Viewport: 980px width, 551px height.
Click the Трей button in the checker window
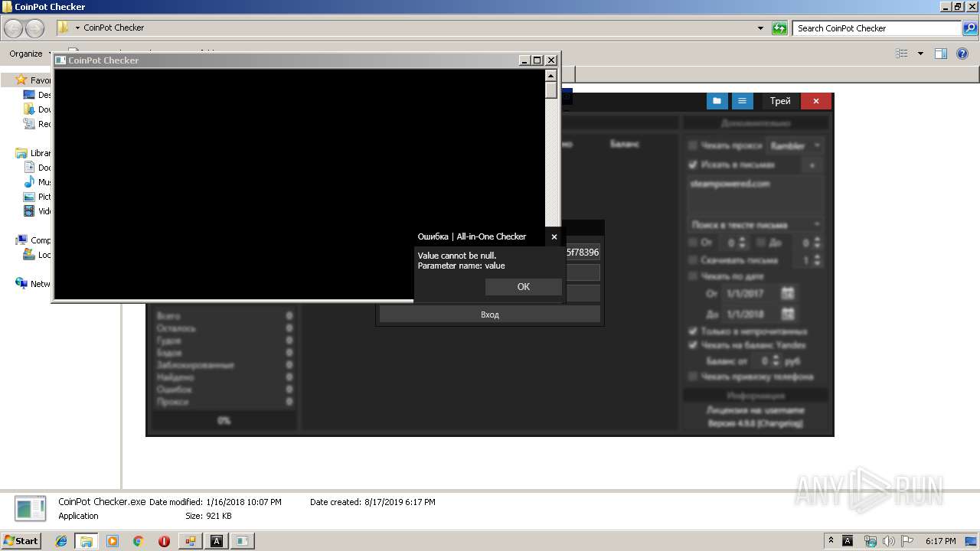[x=780, y=101]
